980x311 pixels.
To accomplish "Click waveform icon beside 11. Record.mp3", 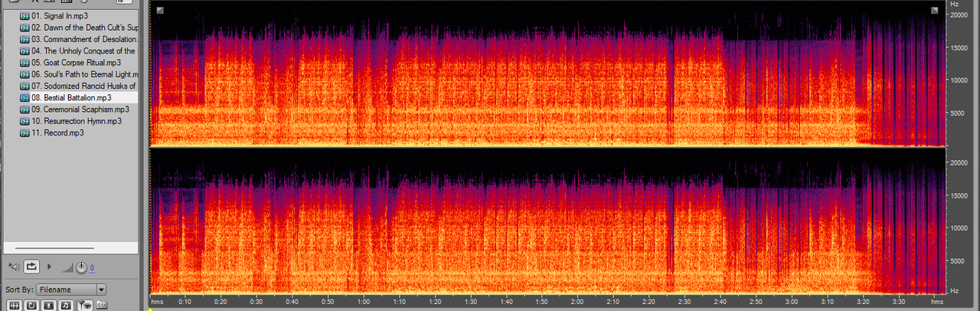I will point(24,133).
